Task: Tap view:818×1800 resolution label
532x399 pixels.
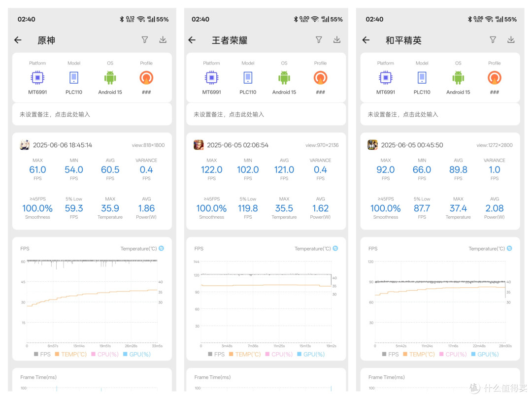Action: point(148,145)
